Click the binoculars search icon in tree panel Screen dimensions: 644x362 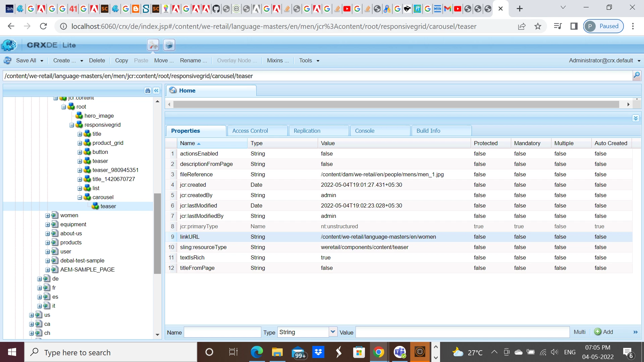coord(148,90)
